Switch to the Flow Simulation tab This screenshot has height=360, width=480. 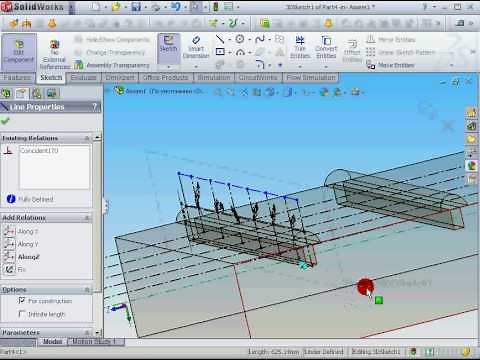point(311,77)
